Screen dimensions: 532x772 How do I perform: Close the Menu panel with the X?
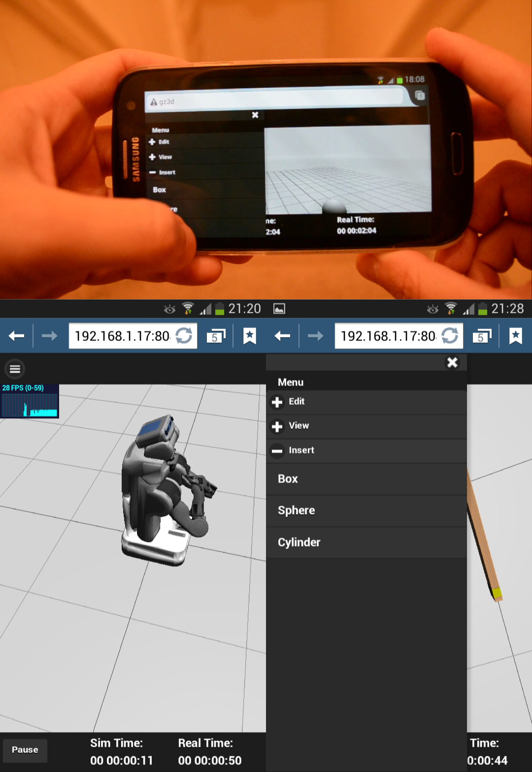[452, 363]
